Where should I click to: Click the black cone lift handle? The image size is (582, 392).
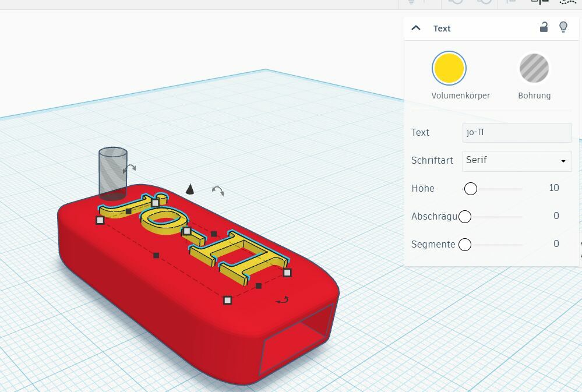point(189,188)
